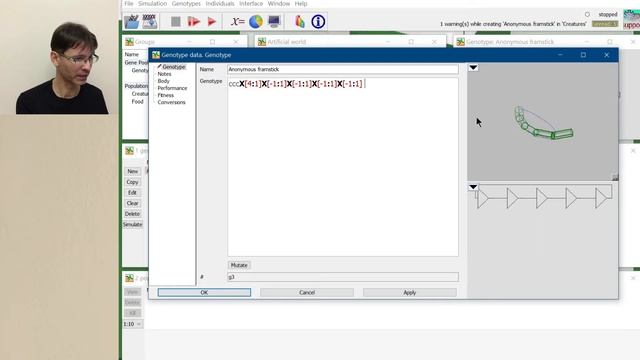
Task: Click the step simulation icon
Action: [193, 22]
